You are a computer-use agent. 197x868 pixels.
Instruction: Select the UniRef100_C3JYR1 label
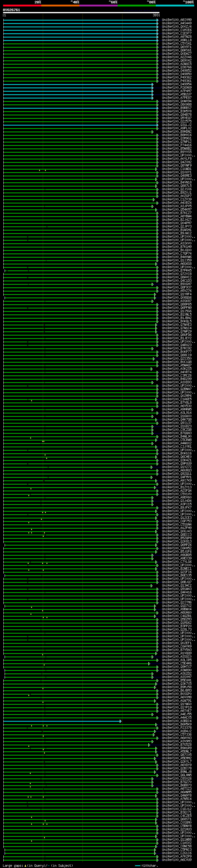tap(177, 446)
